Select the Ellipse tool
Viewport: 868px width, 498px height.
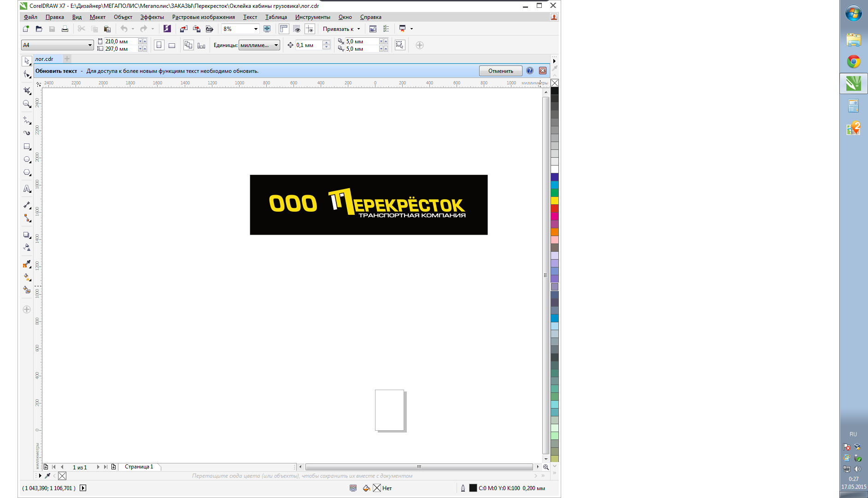(27, 160)
